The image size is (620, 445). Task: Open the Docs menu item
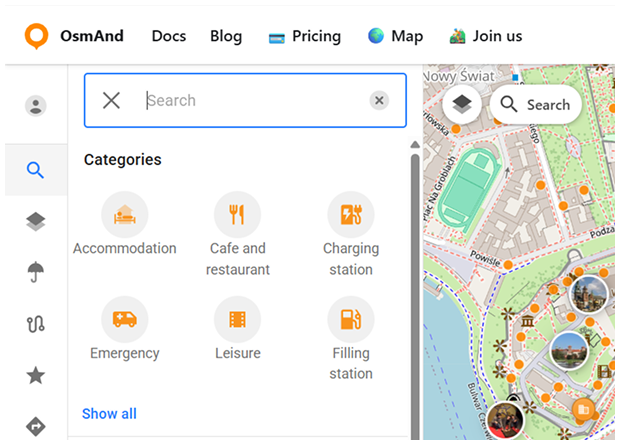point(169,36)
